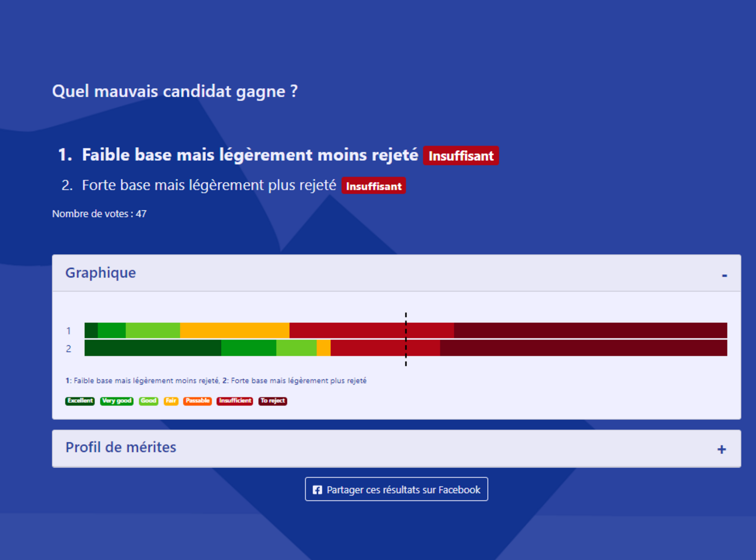The height and width of the screenshot is (560, 756).
Task: Click the Fair legend badge
Action: pyautogui.click(x=171, y=401)
